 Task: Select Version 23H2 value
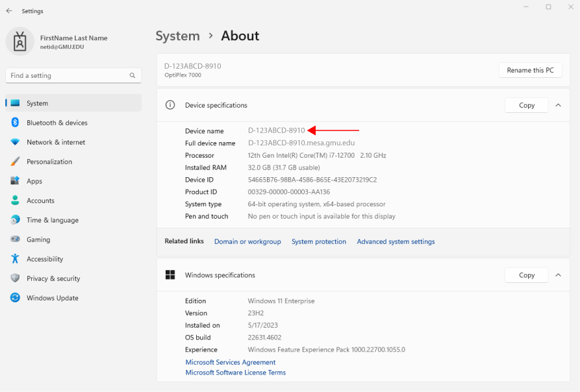(256, 313)
